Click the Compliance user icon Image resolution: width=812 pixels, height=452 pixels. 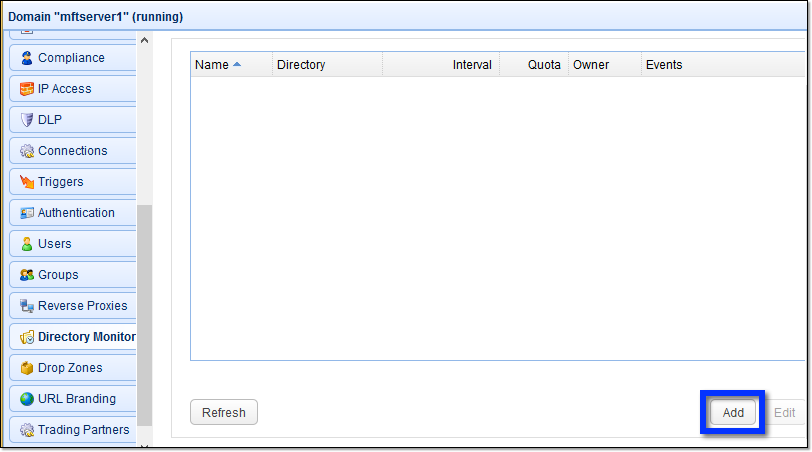[27, 58]
